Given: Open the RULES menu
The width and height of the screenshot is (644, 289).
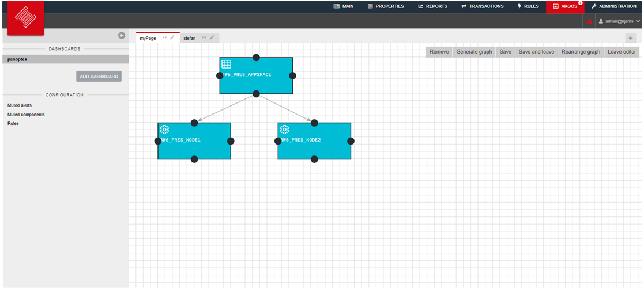Looking at the screenshot, I should 528,6.
